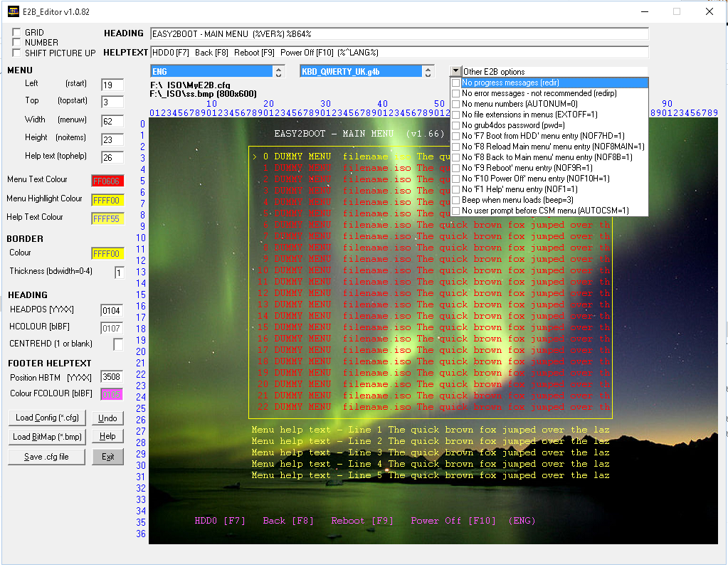The image size is (728, 567).
Task: Edit the border Thickness field
Action: 120,272
